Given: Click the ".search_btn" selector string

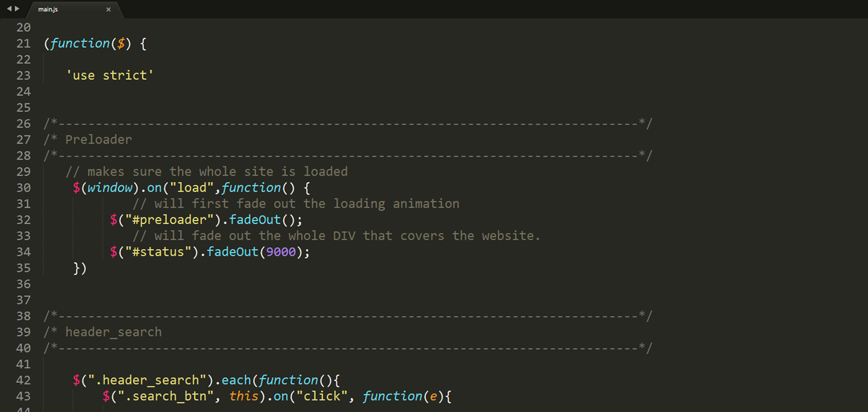Looking at the screenshot, I should [166, 396].
